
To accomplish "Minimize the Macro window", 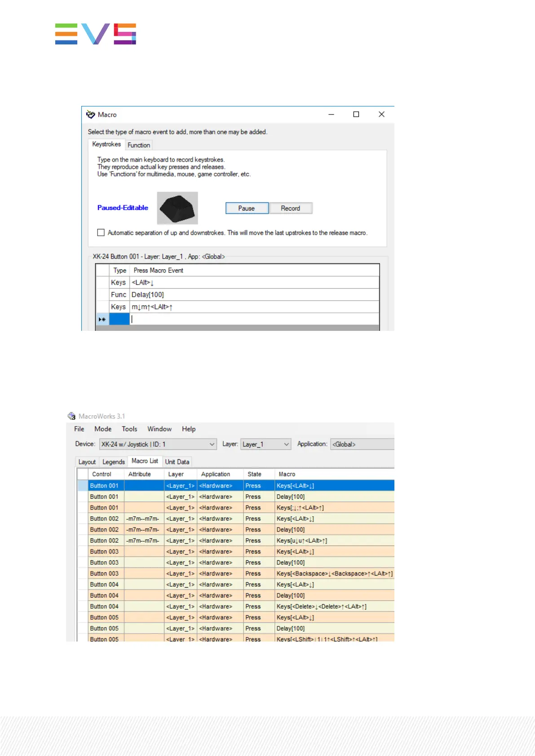I will [332, 114].
